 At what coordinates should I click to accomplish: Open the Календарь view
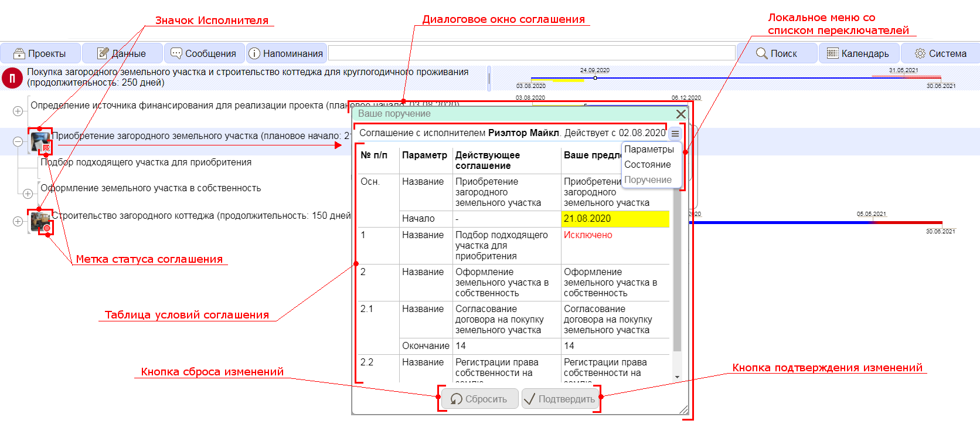858,53
